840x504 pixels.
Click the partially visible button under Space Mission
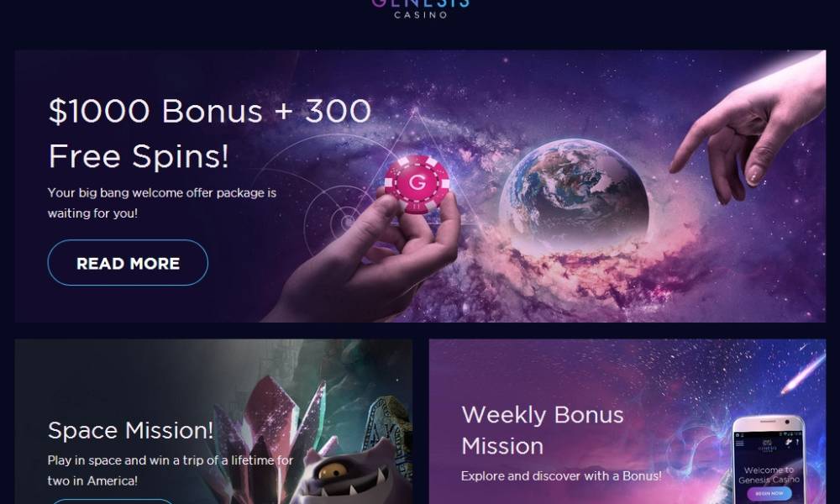pos(112,501)
